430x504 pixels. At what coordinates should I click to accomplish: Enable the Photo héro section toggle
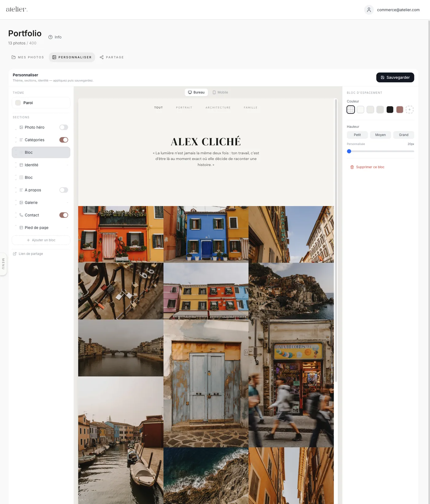(x=64, y=127)
